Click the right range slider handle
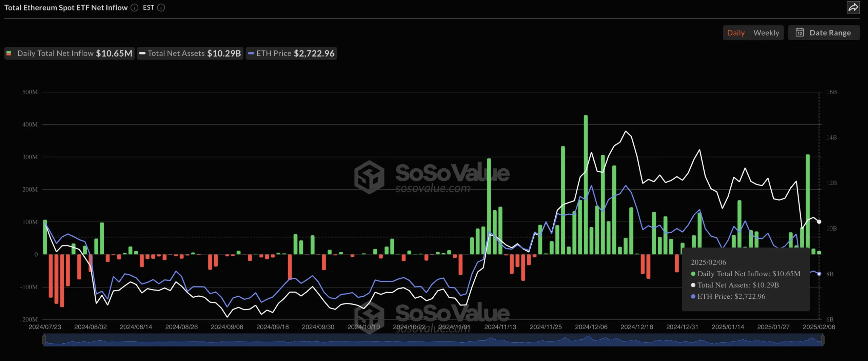Image resolution: width=868 pixels, height=361 pixels. (823, 340)
